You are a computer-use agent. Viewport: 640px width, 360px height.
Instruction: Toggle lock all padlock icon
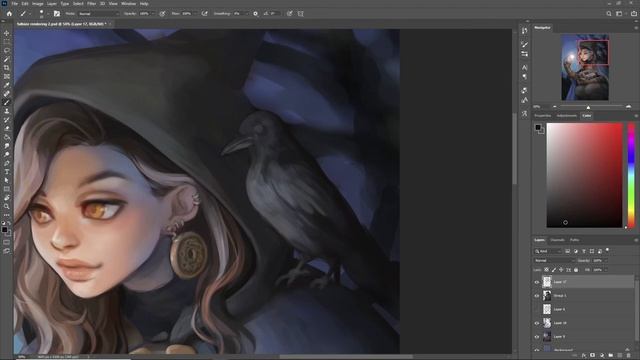[576, 270]
